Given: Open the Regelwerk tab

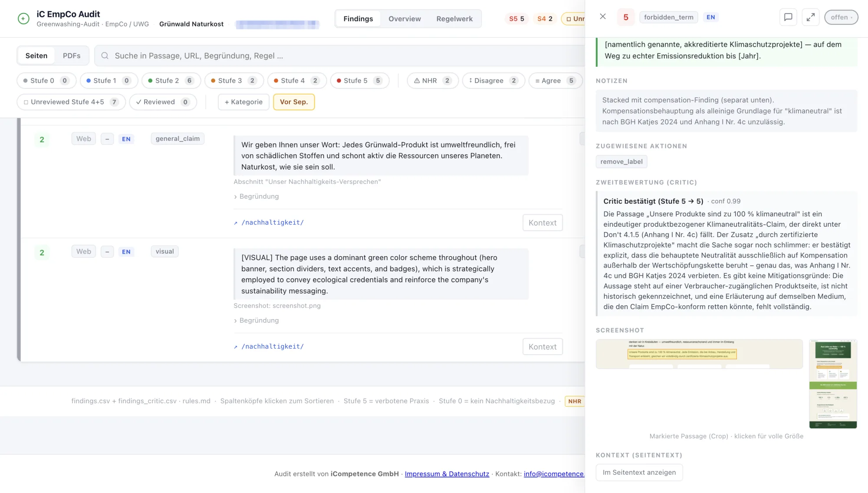Looking at the screenshot, I should [x=454, y=19].
